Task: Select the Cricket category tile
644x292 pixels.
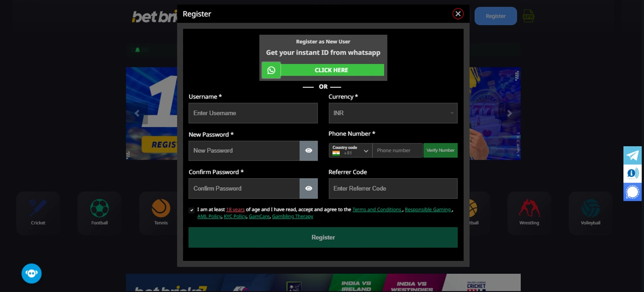Action: [x=38, y=213]
